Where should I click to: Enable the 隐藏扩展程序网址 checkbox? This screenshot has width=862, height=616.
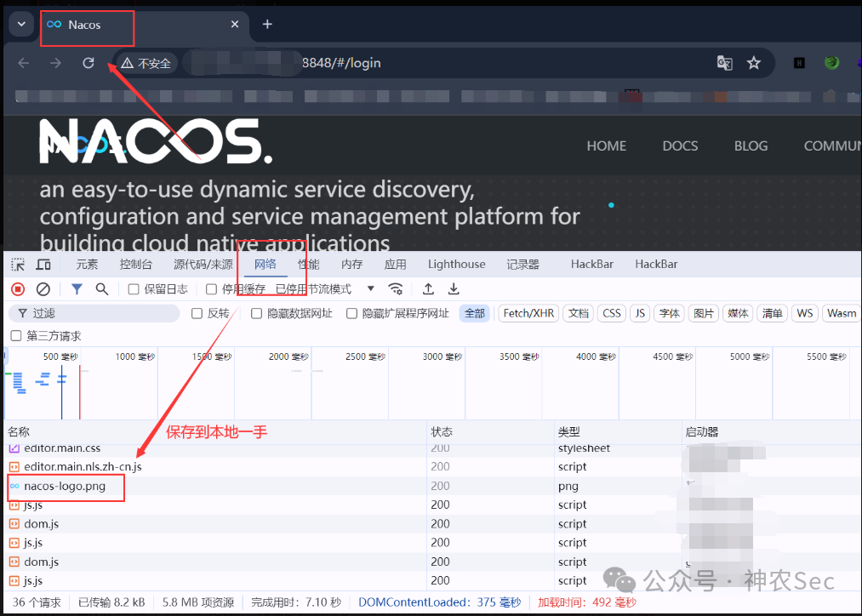(x=351, y=313)
